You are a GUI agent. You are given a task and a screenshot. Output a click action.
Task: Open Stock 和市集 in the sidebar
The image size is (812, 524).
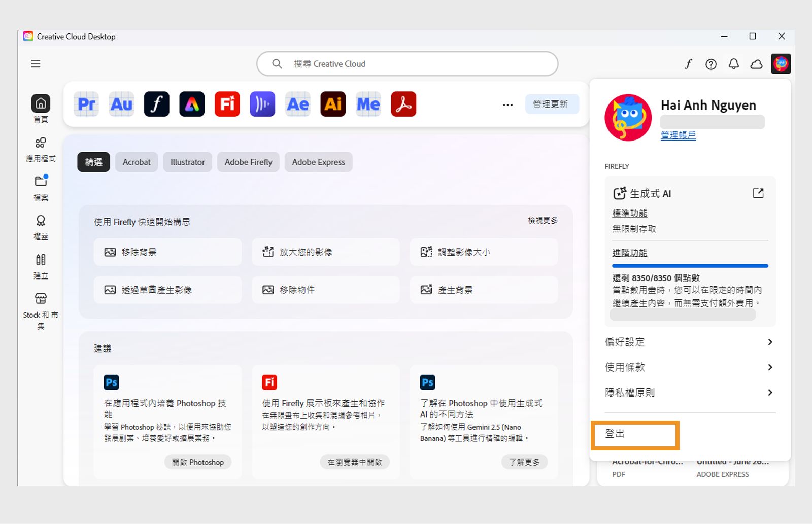point(41,311)
